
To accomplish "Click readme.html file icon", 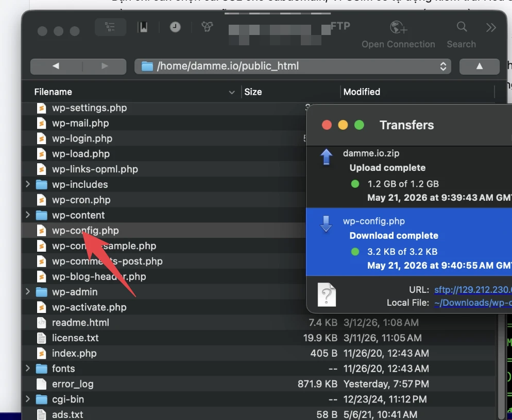I will [42, 322].
